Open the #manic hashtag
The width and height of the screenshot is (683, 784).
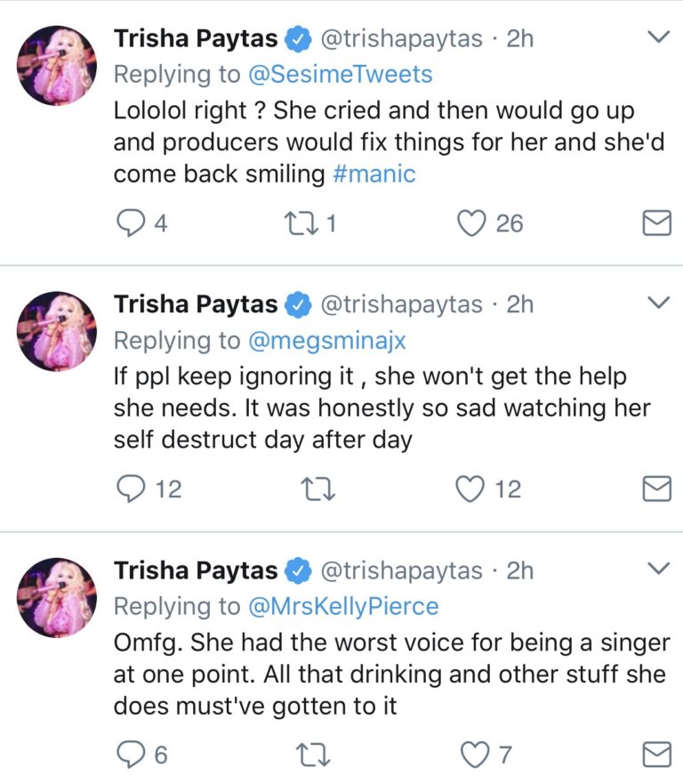[374, 174]
